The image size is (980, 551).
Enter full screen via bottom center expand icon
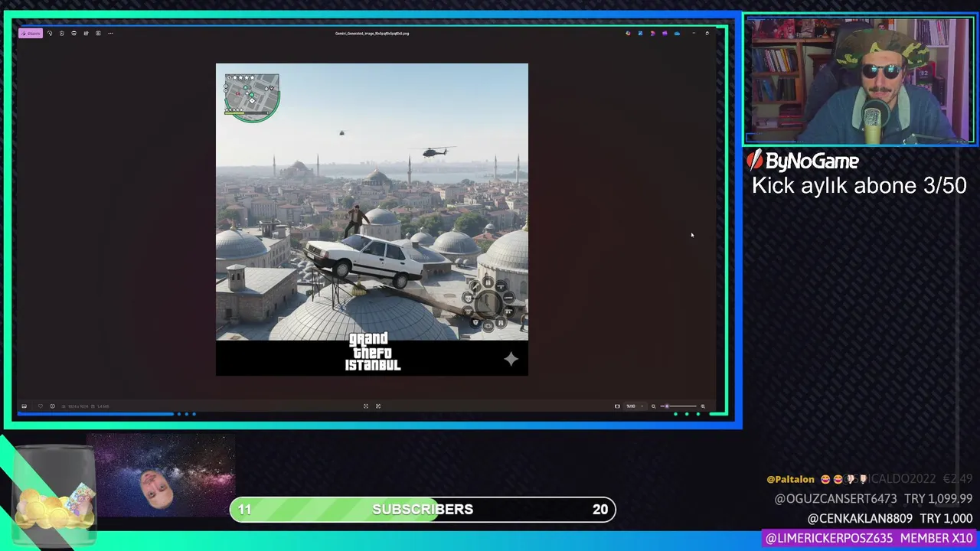point(378,406)
